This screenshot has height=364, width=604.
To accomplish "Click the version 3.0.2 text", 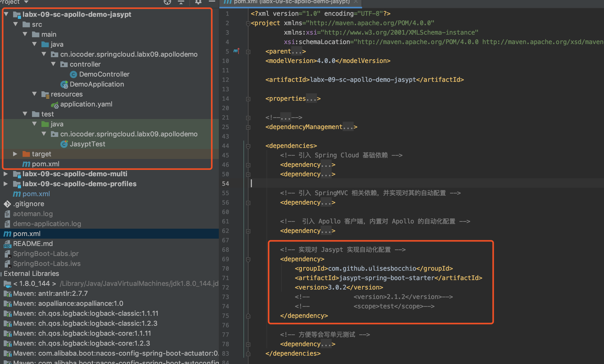I will tap(337, 287).
